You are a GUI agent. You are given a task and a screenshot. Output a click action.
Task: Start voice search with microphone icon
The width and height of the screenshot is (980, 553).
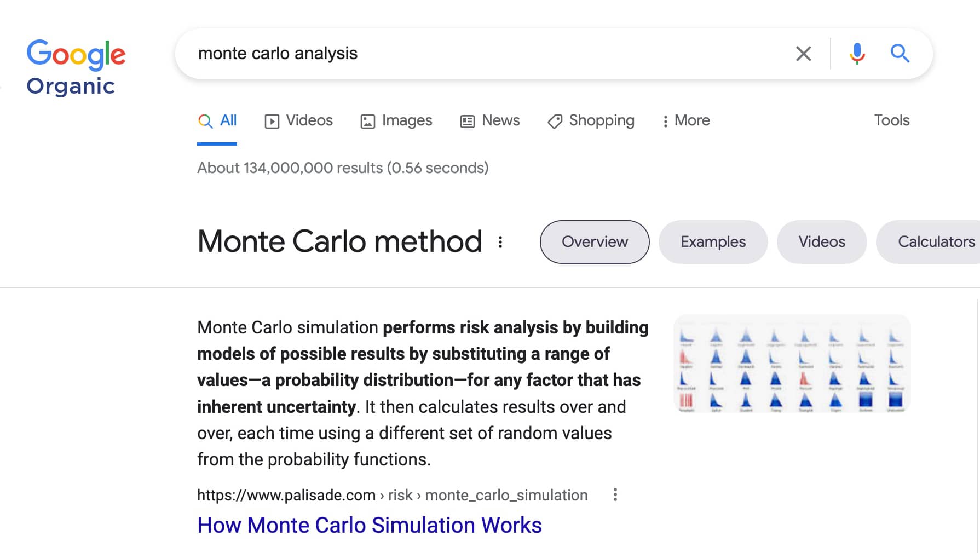point(857,54)
